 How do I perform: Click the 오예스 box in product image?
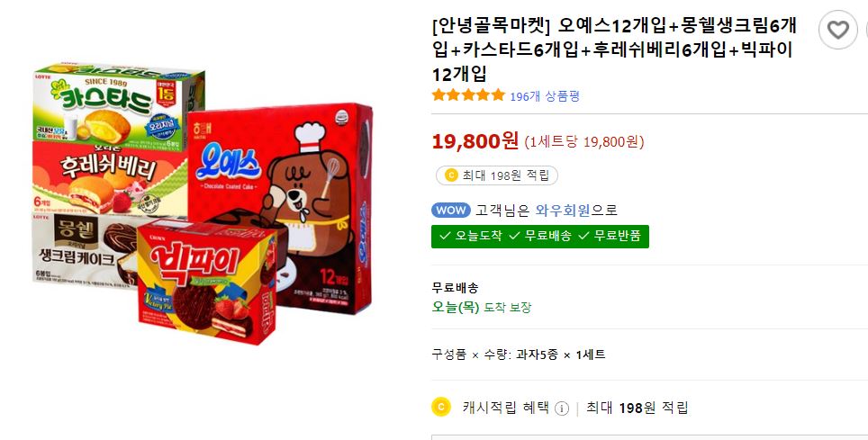(x=279, y=208)
